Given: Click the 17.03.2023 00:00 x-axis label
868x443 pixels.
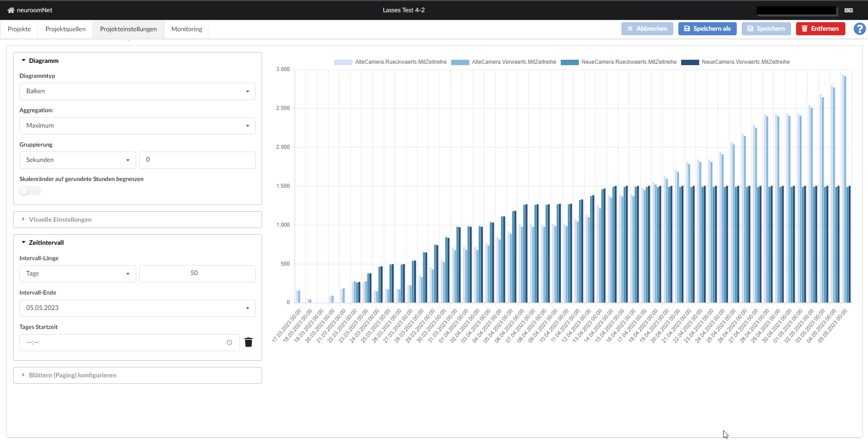Looking at the screenshot, I should click(x=286, y=326).
